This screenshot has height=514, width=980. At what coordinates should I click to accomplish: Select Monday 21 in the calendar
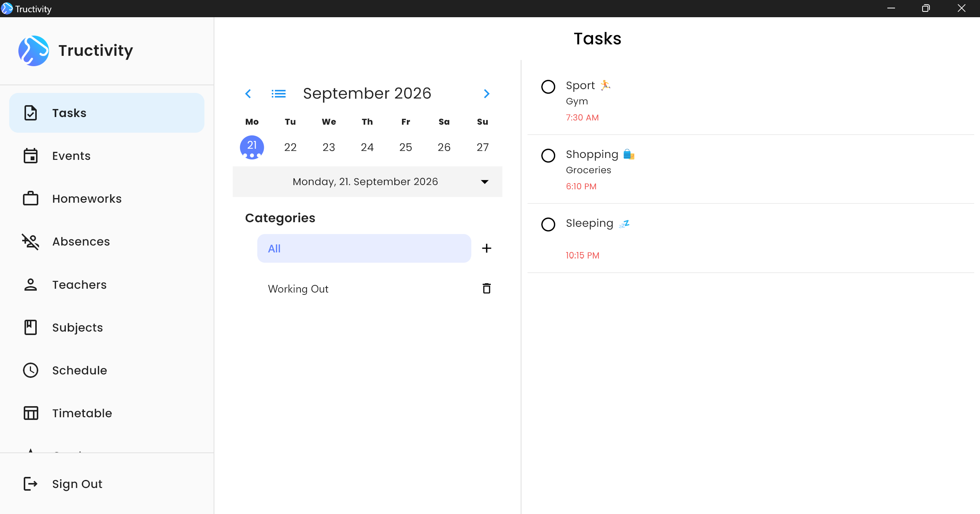pos(252,147)
